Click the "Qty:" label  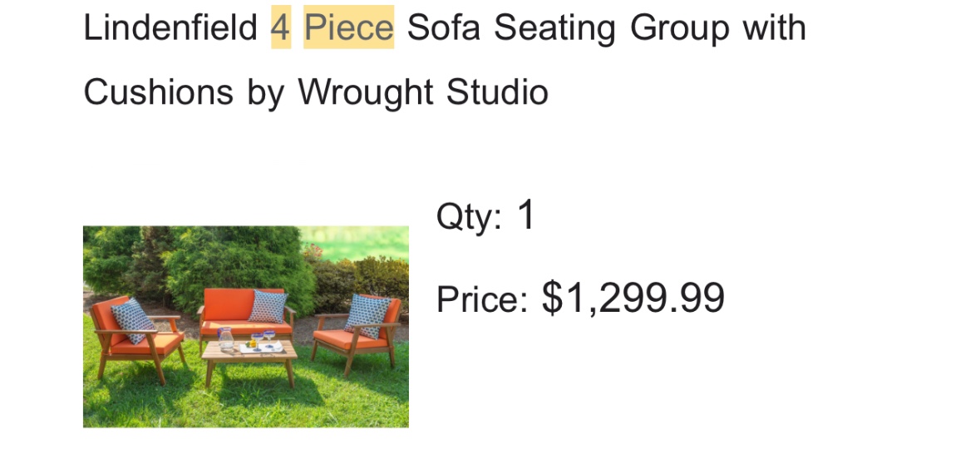coord(470,216)
